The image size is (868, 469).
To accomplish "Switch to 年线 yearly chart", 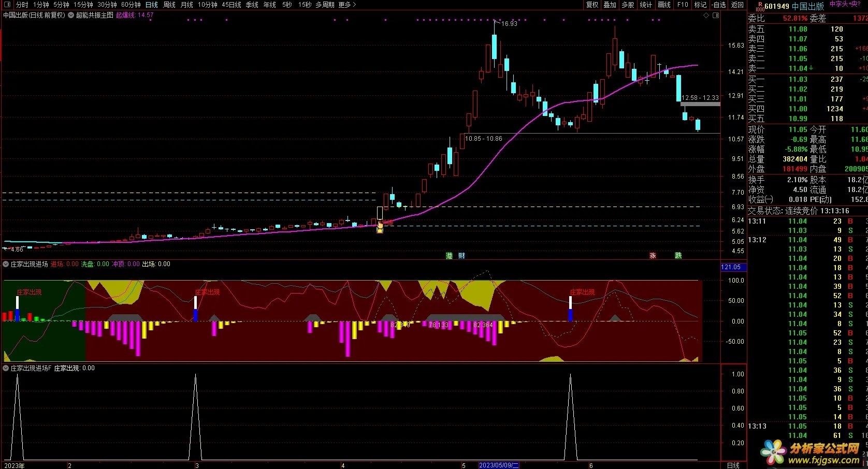I will tap(270, 5).
